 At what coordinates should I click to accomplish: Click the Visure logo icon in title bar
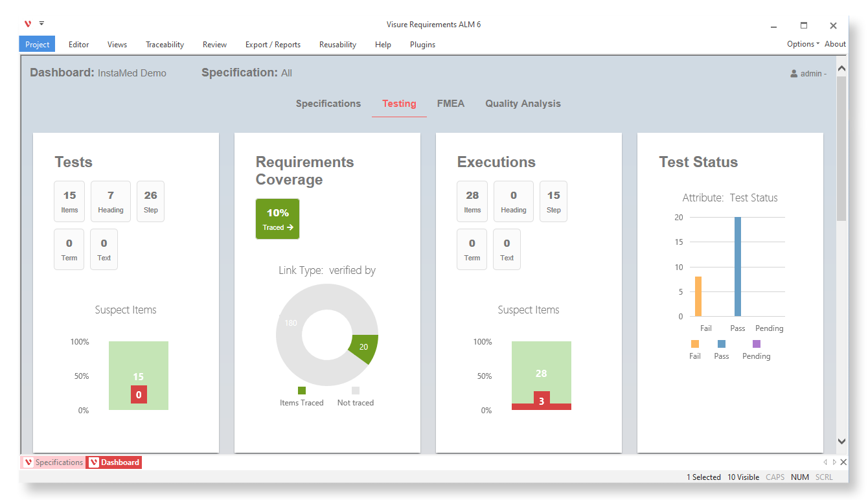(x=28, y=24)
